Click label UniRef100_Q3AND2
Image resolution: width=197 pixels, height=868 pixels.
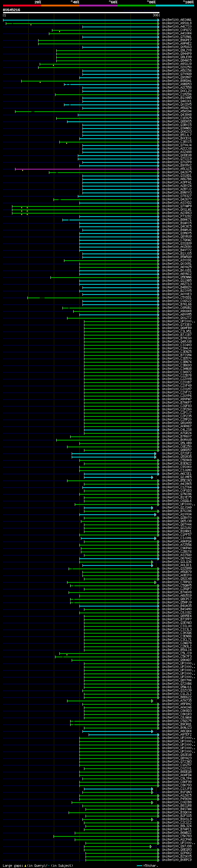point(176,128)
